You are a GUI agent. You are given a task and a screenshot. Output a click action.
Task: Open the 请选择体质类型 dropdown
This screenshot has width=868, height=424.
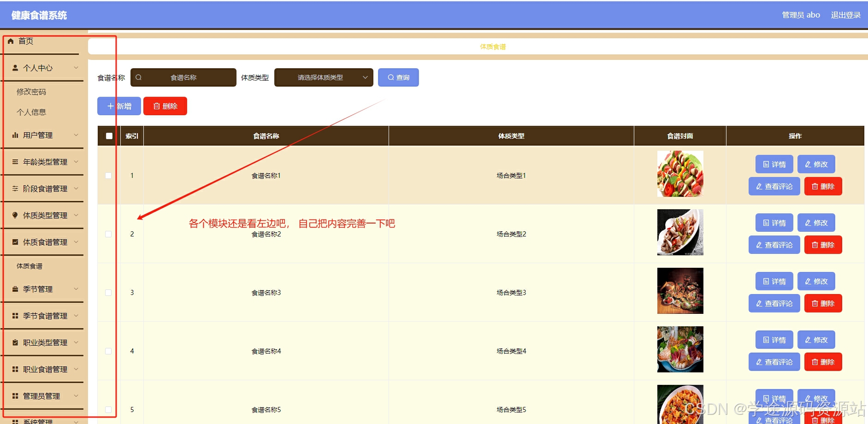(324, 77)
